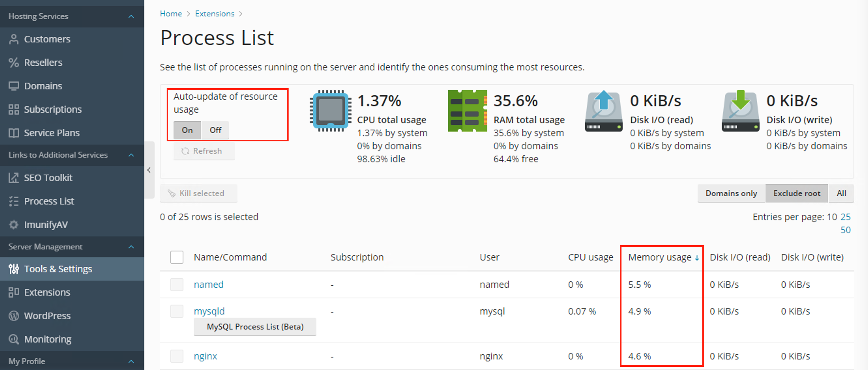Viewport: 868px width, 370px height.
Task: Click the WordPress logo icon in sidebar
Action: 14,316
